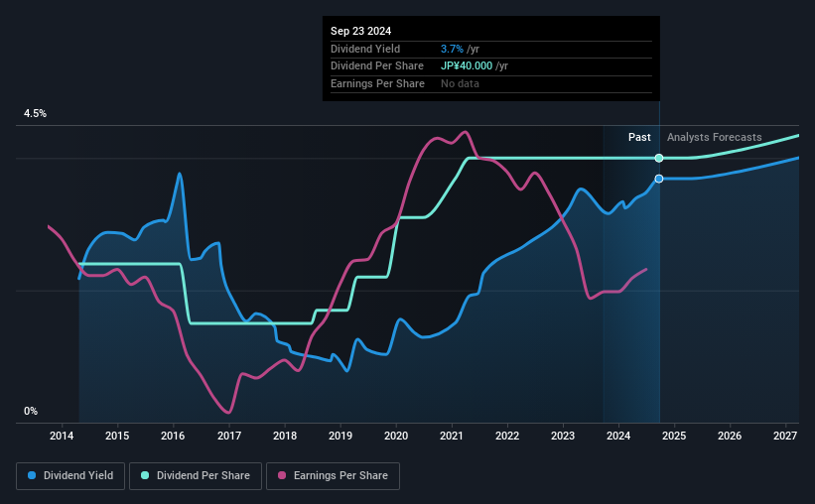815x504 pixels.
Task: Click the 2014 x-axis year label
Action: (62, 436)
